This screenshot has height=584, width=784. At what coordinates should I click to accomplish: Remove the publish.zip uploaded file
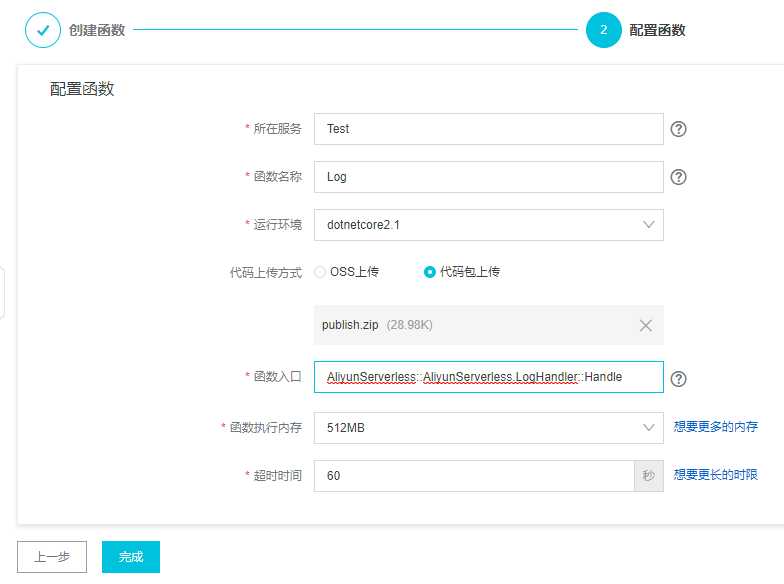pos(645,325)
